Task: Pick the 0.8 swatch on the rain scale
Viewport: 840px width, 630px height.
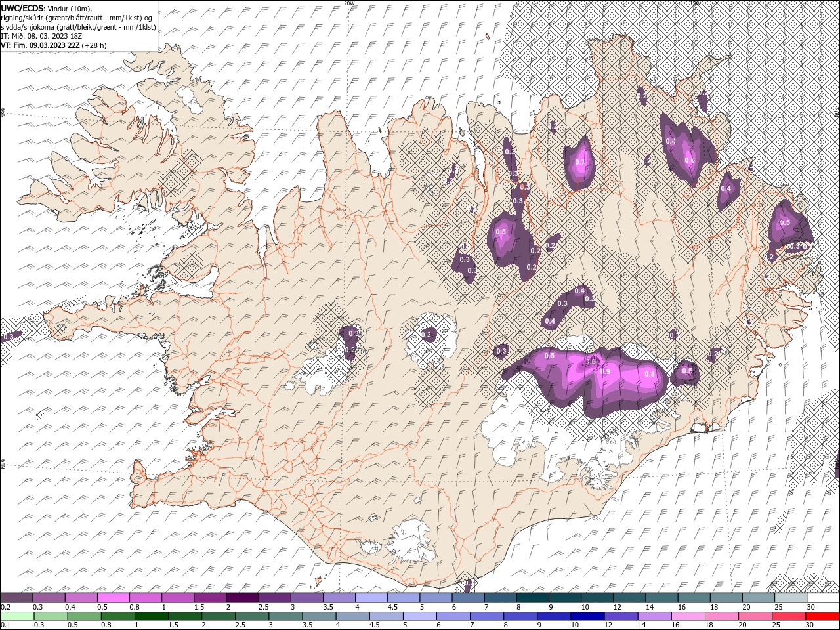Action: 117,616
